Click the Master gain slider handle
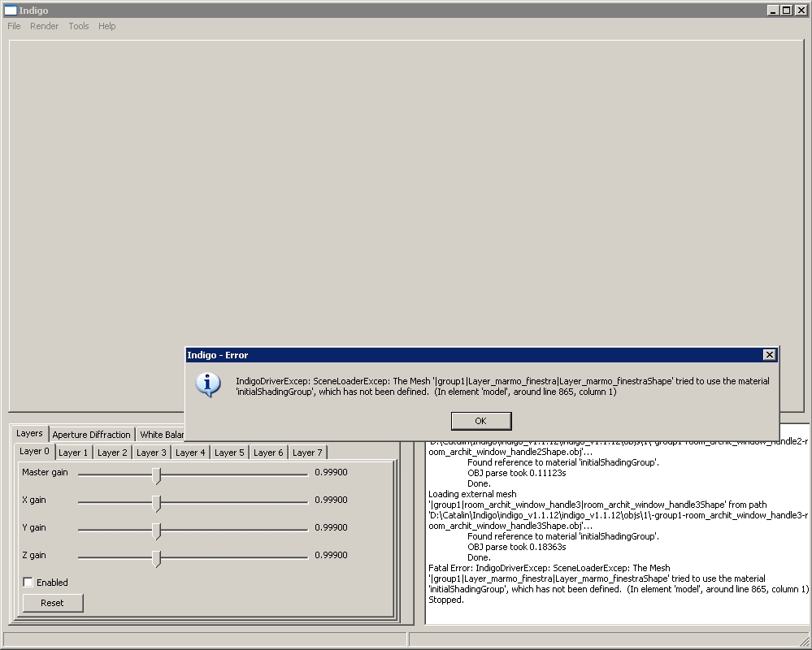This screenshot has width=812, height=650. click(x=156, y=474)
